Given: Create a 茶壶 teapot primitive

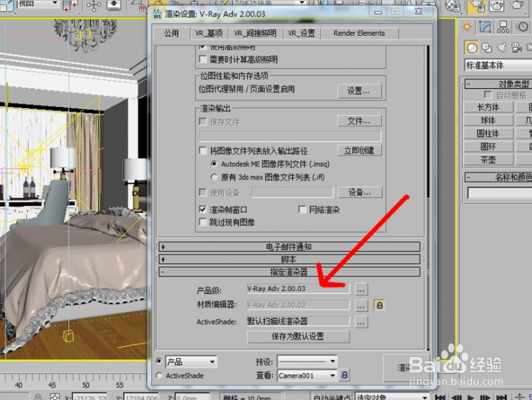Looking at the screenshot, I should [488, 160].
